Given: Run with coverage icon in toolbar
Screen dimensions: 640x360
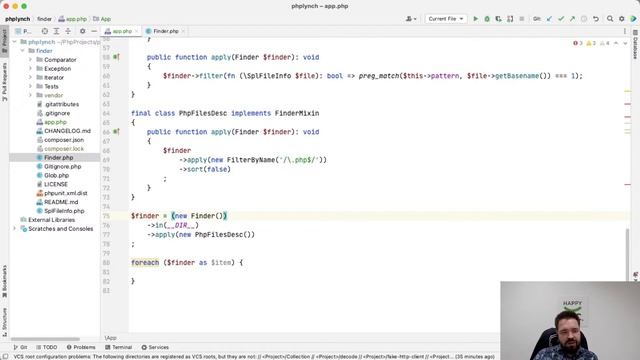Looking at the screenshot, I should pyautogui.click(x=498, y=19).
